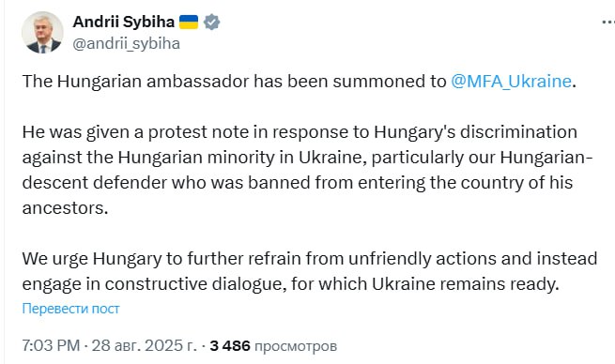615x364 pixels.
Task: Click the line starting 'against the Hungarian minority'
Action: pyautogui.click(x=308, y=158)
